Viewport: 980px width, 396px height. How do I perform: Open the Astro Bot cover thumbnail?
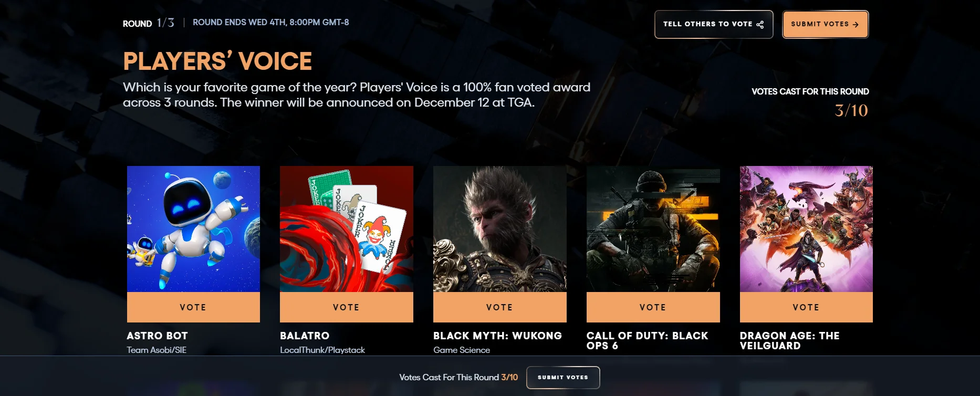[193, 229]
